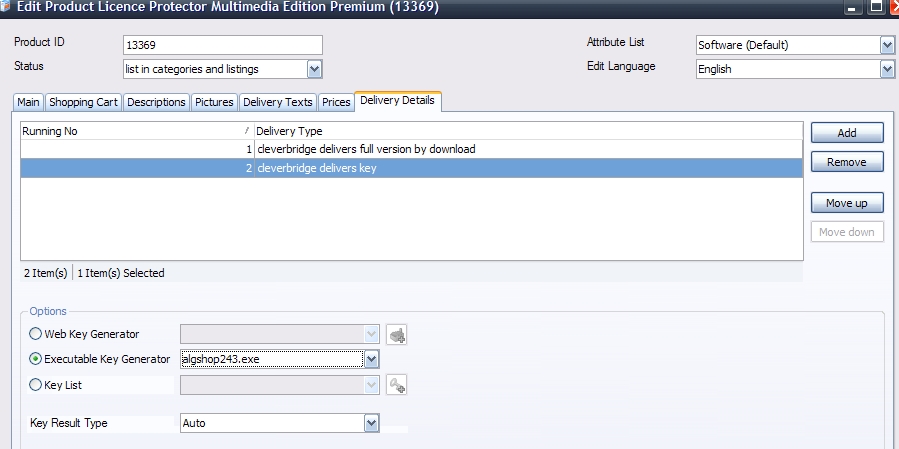Switch to the Shopping Cart tab
Screen dimensions: 899x449
pos(84,102)
